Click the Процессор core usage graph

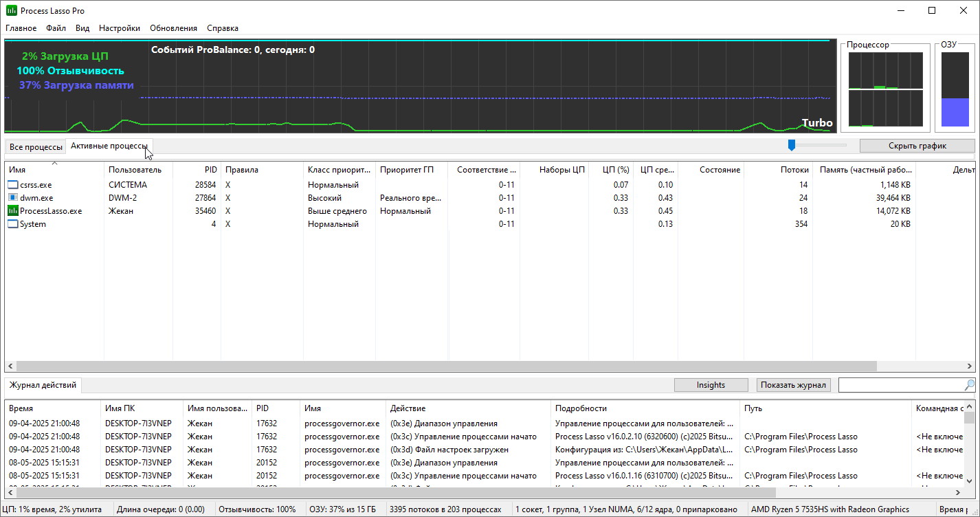click(x=886, y=89)
